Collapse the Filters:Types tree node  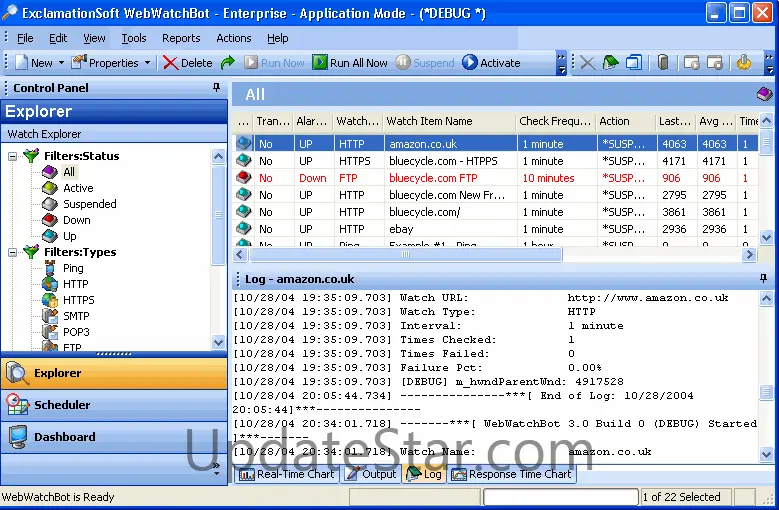pyautogui.click(x=12, y=252)
